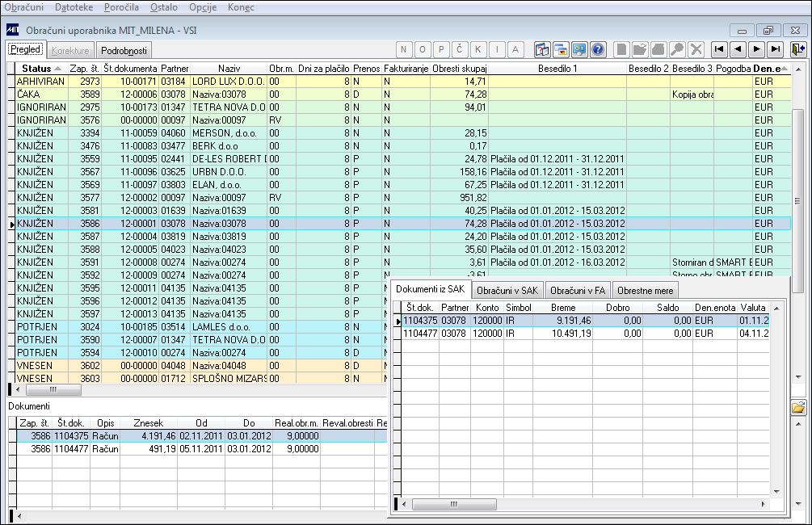Select the Korekture tab

click(x=70, y=51)
